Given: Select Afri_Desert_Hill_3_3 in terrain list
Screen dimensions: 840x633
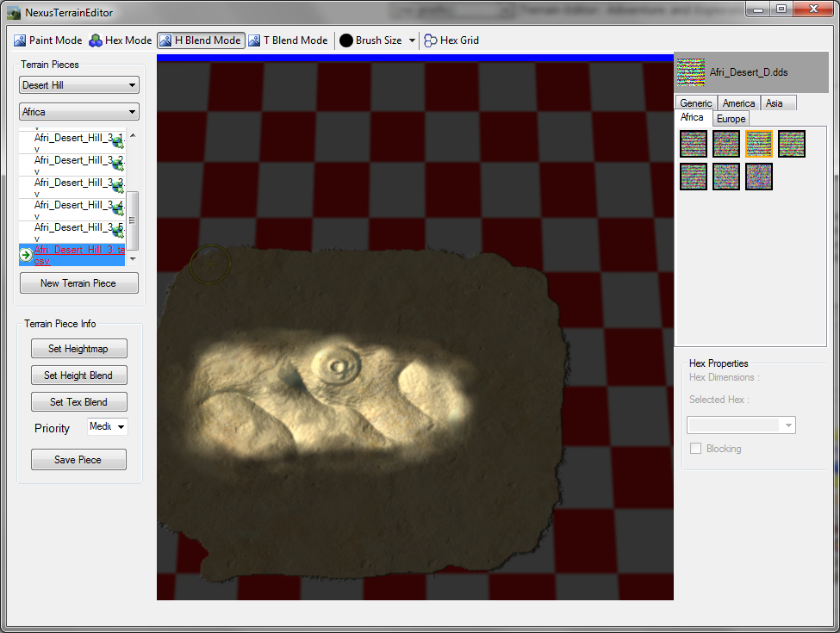Looking at the screenshot, I should (x=72, y=186).
